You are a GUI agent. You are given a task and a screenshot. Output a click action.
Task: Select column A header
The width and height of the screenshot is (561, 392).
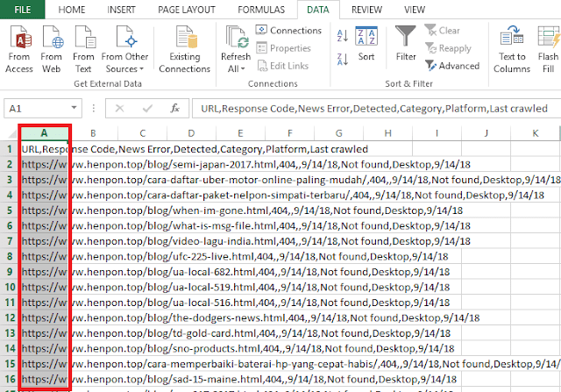tap(44, 133)
